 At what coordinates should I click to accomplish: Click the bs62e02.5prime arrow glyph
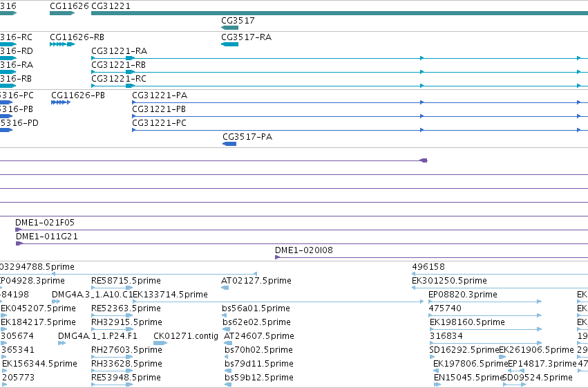click(226, 329)
